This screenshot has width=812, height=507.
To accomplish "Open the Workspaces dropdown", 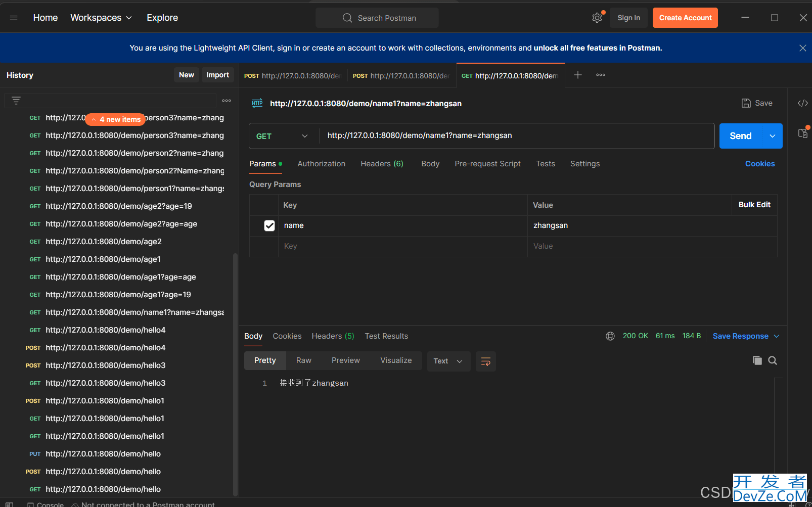I will (101, 18).
